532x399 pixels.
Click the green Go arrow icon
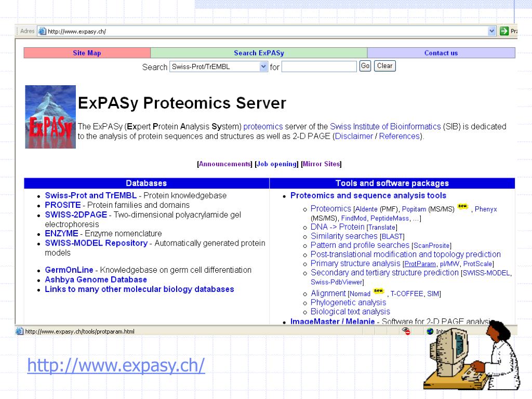504,31
